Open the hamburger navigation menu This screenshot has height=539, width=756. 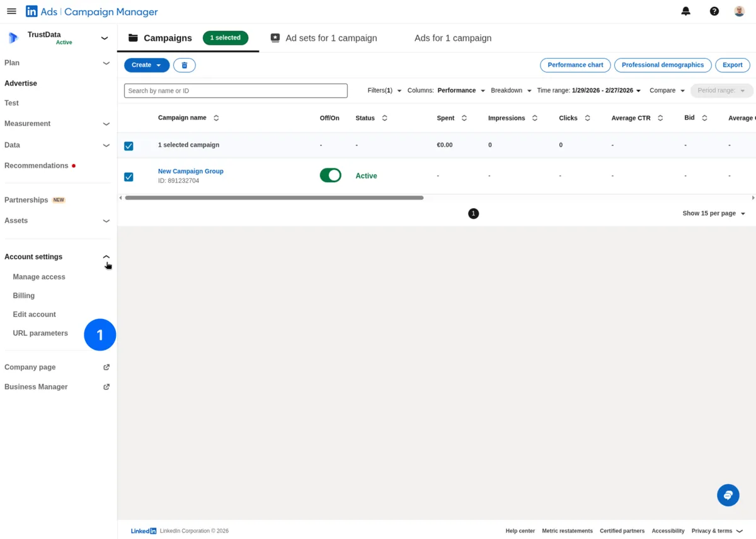tap(11, 11)
